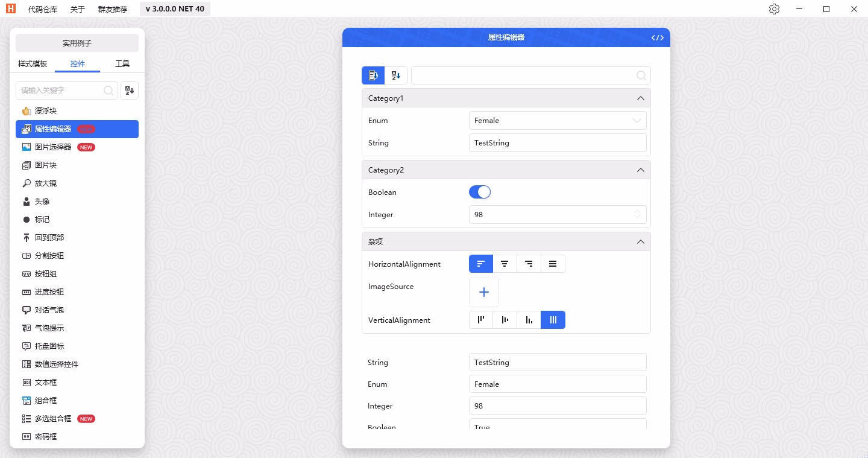Click the alphabetical sort icon in property editor
Screen dimensions: 868x458
[x=395, y=75]
